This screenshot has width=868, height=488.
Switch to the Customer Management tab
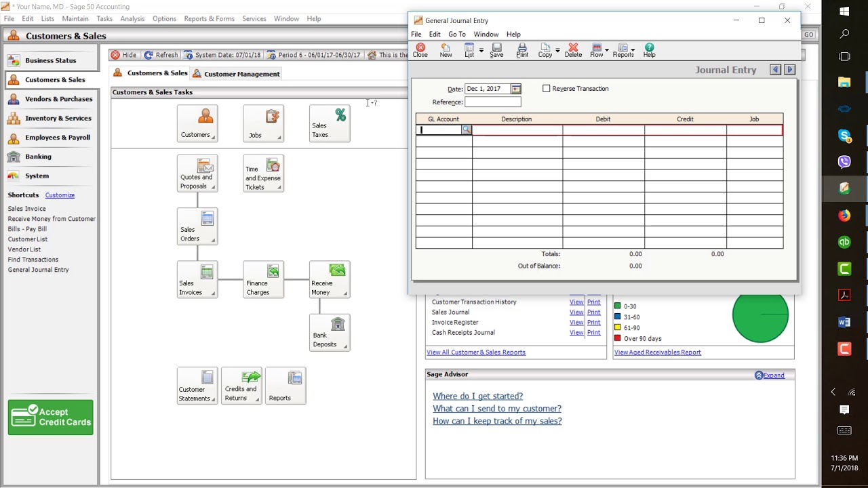tap(236, 74)
